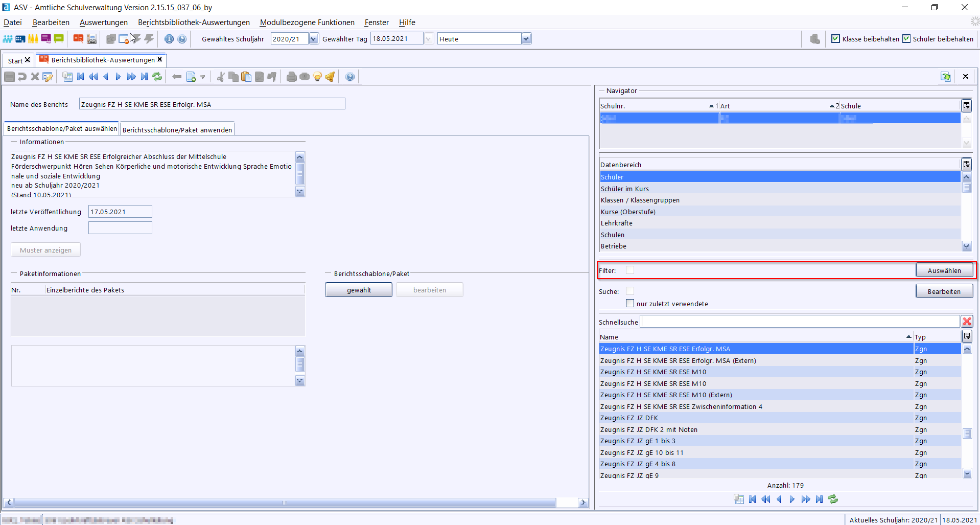Jump to first record in tab toolbar
Screen dimensions: 980x525
click(x=80, y=77)
